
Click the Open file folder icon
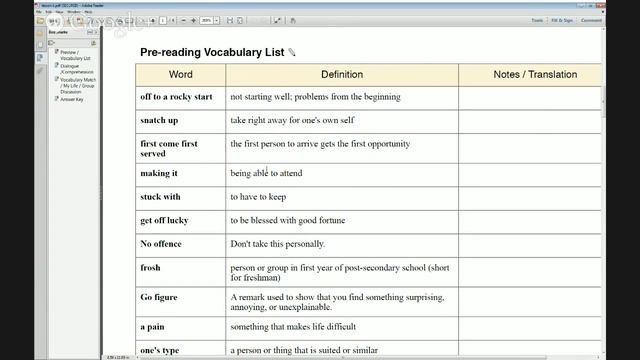tap(40, 20)
